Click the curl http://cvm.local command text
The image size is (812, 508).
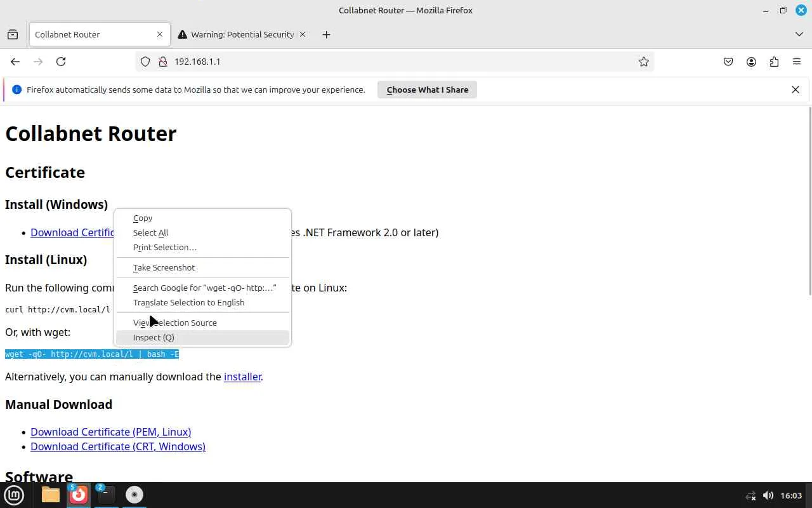[x=58, y=310]
